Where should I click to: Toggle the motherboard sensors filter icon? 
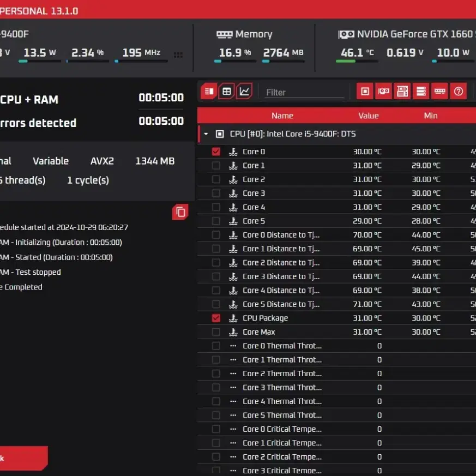(402, 92)
